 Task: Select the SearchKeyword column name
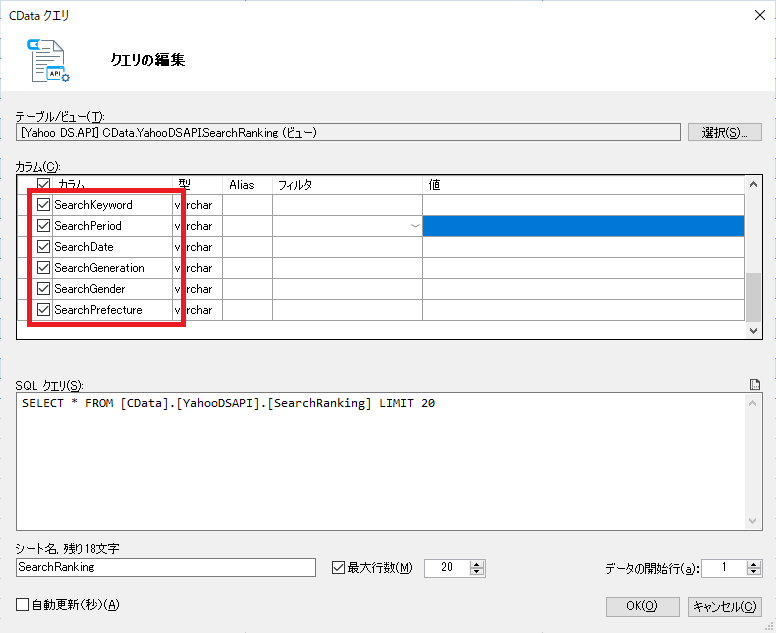[x=94, y=205]
